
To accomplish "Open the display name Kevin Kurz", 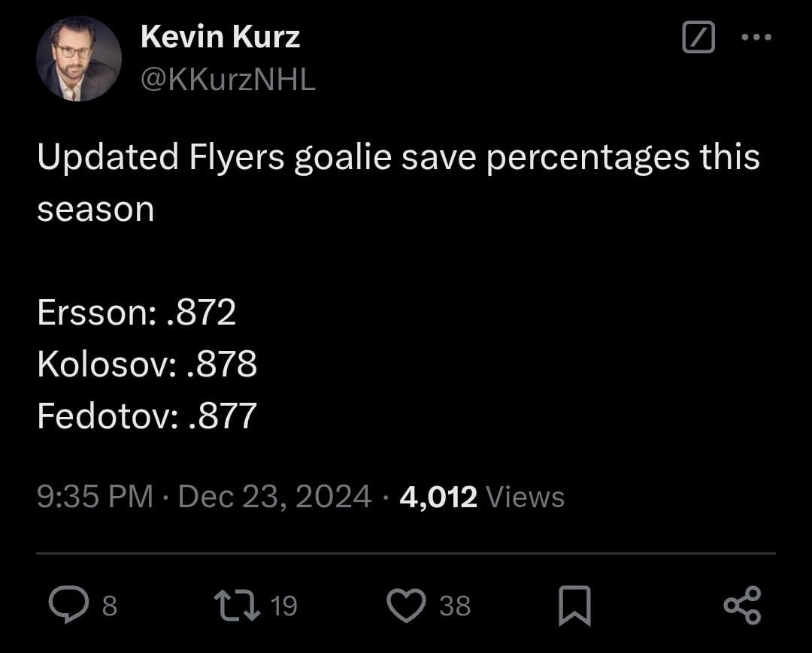I will tap(219, 35).
